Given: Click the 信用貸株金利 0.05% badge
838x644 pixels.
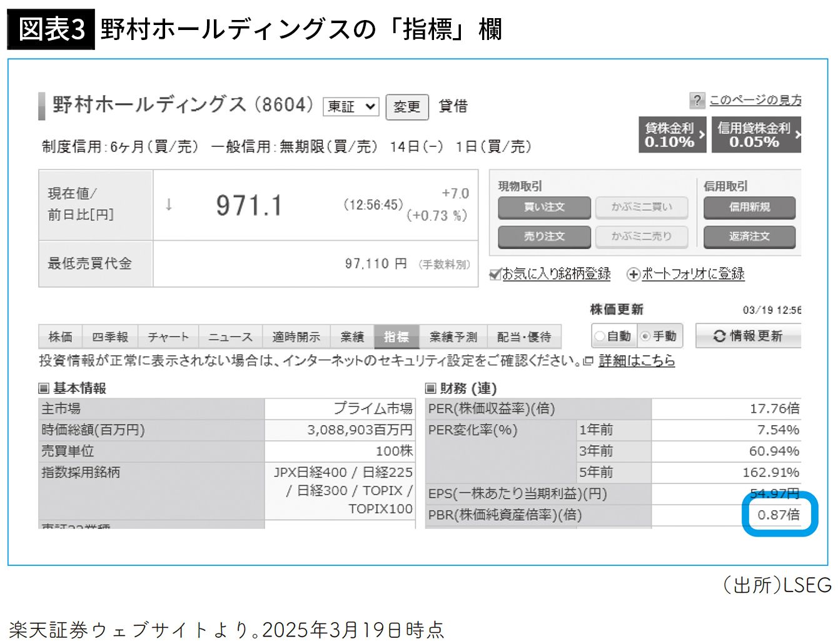Looking at the screenshot, I should pyautogui.click(x=754, y=134).
